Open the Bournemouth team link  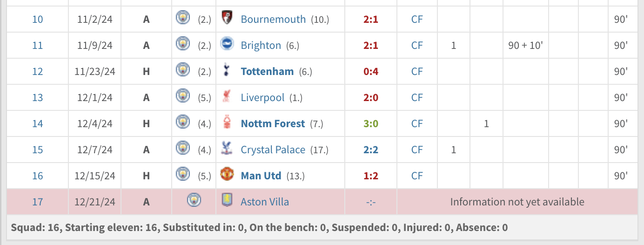[x=273, y=20]
